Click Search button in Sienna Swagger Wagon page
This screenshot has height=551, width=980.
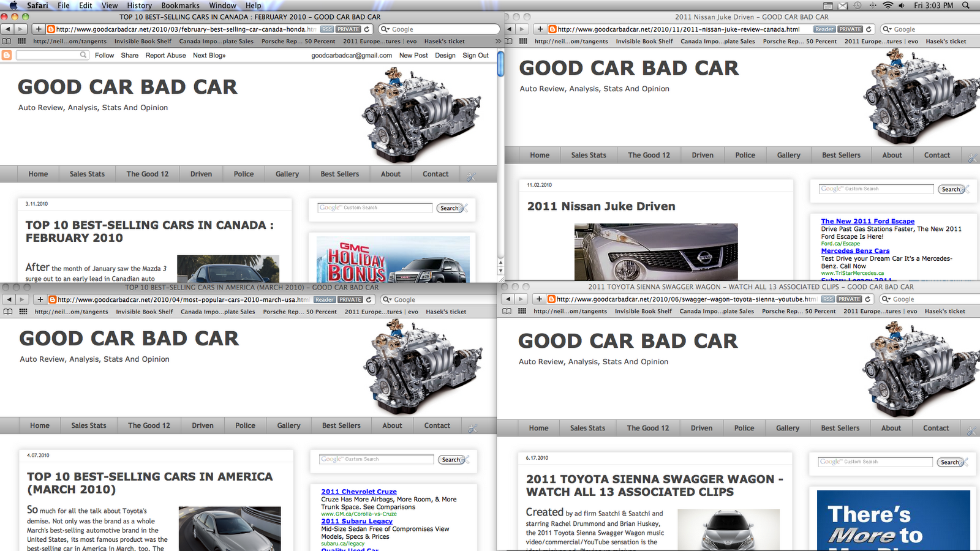click(x=950, y=462)
